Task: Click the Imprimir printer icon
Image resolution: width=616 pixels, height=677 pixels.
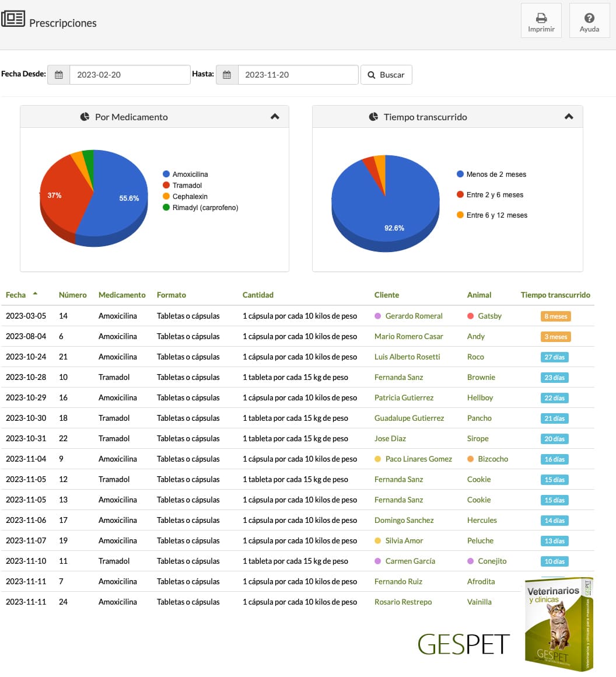Action: click(541, 18)
